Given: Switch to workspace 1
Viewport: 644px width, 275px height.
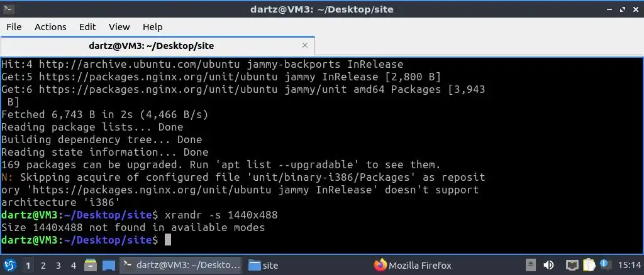Looking at the screenshot, I should (x=28, y=266).
